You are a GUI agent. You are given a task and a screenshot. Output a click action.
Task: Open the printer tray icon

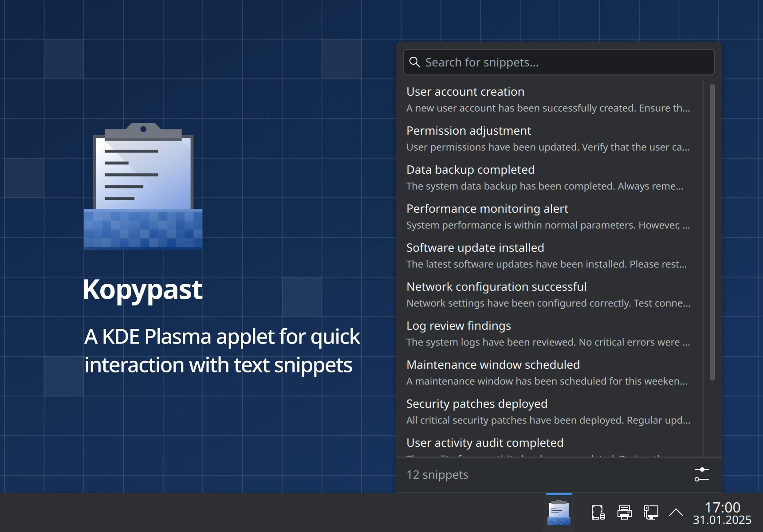pos(624,512)
